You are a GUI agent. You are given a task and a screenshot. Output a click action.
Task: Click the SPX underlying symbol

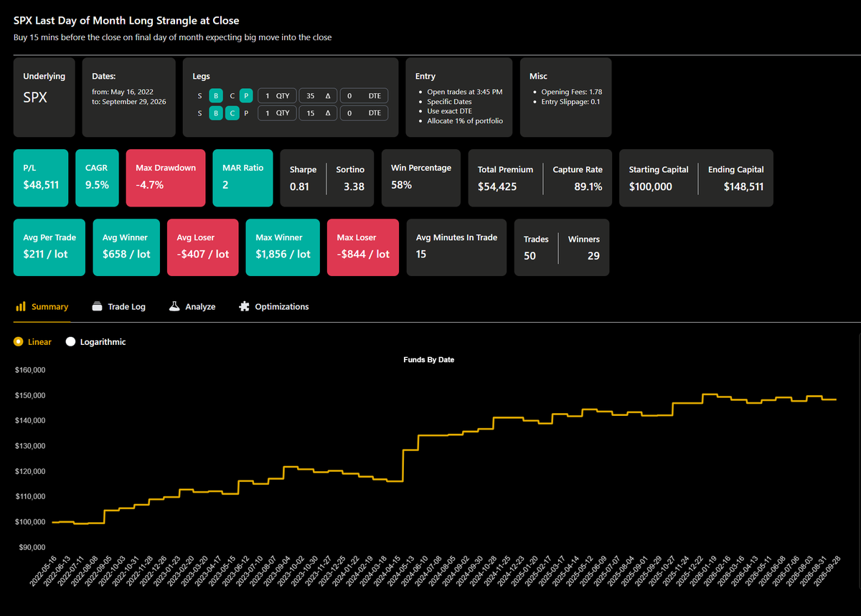tap(35, 98)
